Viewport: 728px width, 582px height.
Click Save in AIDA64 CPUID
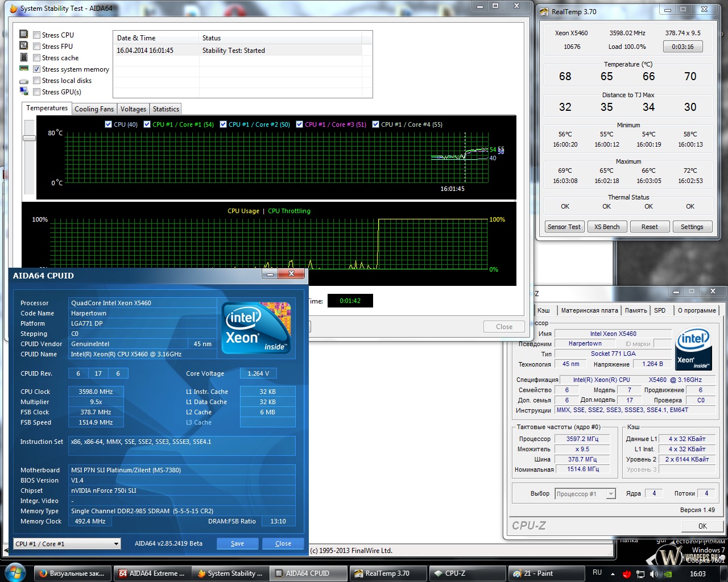pos(237,544)
